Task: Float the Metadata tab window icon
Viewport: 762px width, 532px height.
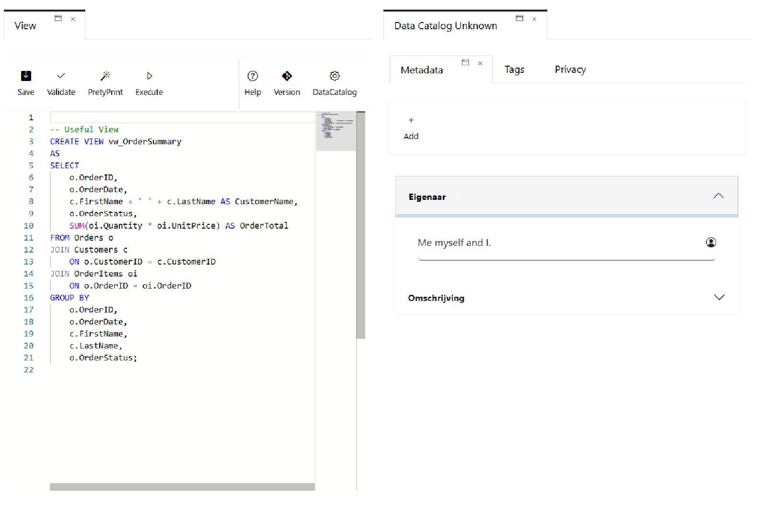Action: [x=465, y=62]
